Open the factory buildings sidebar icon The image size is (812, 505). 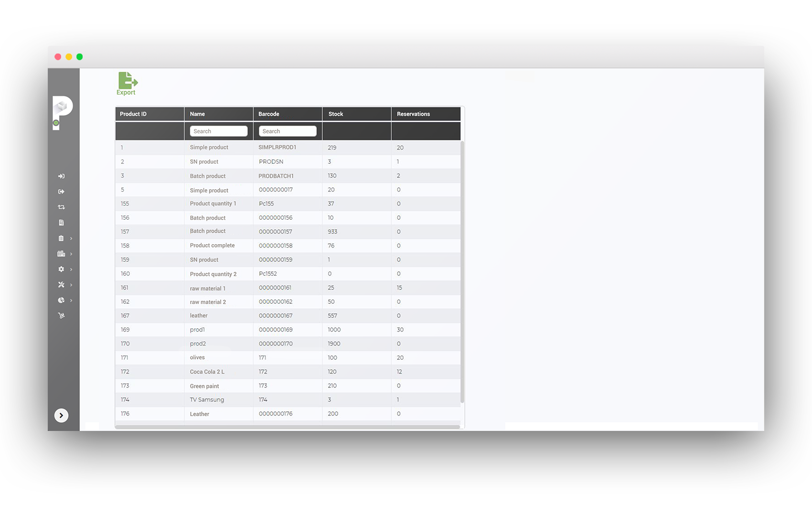(61, 254)
